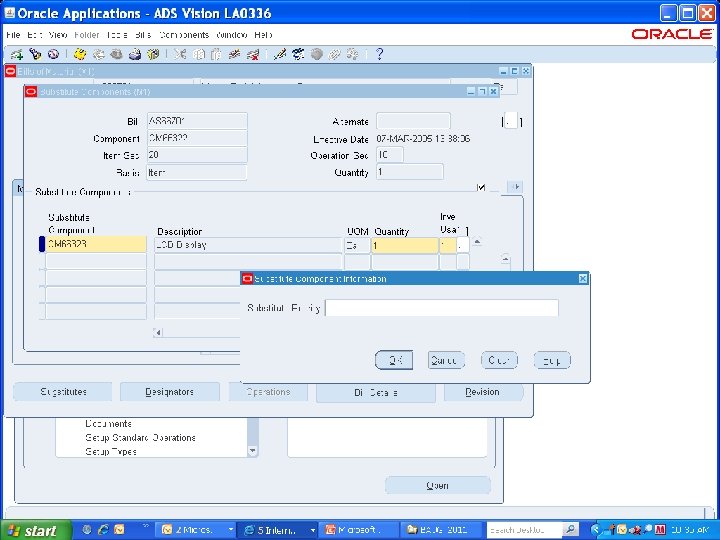Viewport: 720px width, 540px height.
Task: Open the View menu
Action: [58, 35]
